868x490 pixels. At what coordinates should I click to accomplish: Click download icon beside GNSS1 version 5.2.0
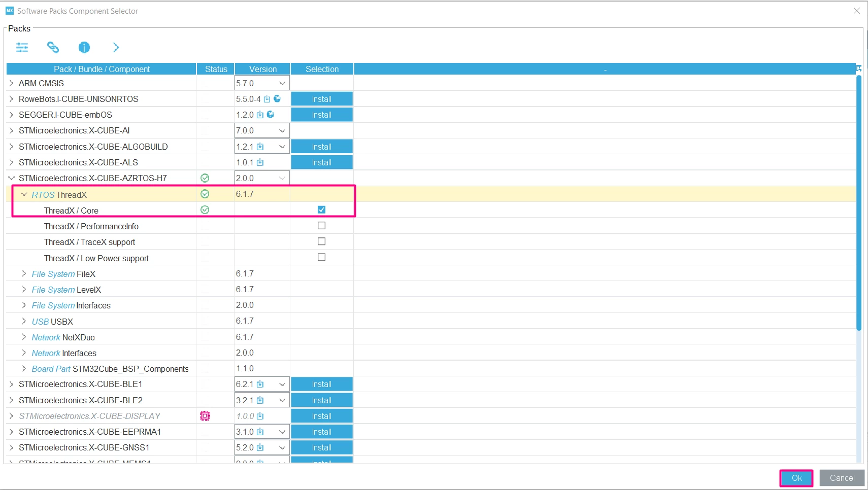(260, 447)
